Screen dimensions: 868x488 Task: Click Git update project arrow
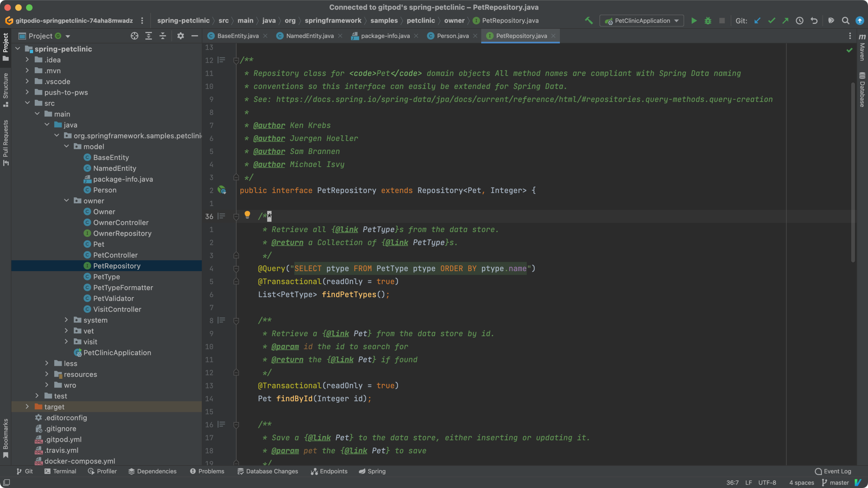click(x=757, y=20)
